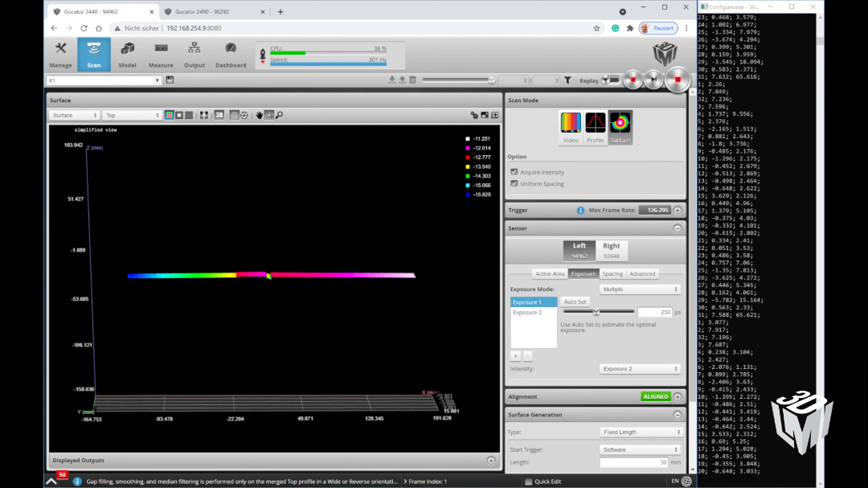Expand the Alignment panel
Screen dimensions: 868x488
pos(678,396)
